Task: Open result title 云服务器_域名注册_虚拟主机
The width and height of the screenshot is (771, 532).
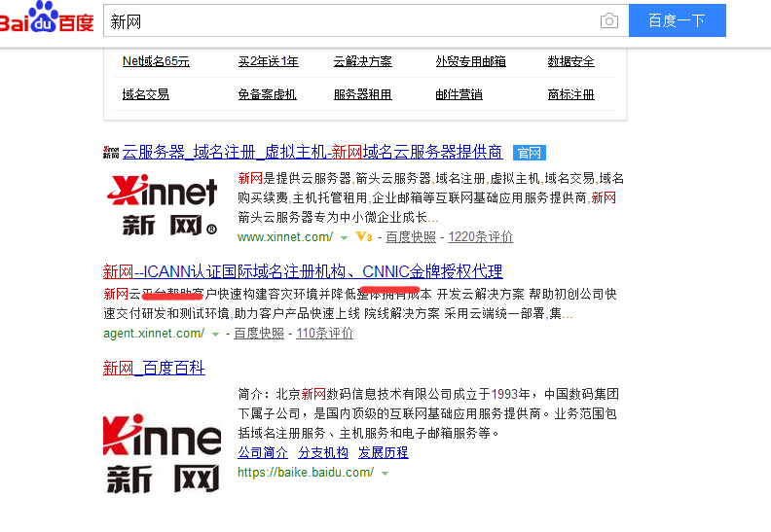Action: tap(312, 153)
